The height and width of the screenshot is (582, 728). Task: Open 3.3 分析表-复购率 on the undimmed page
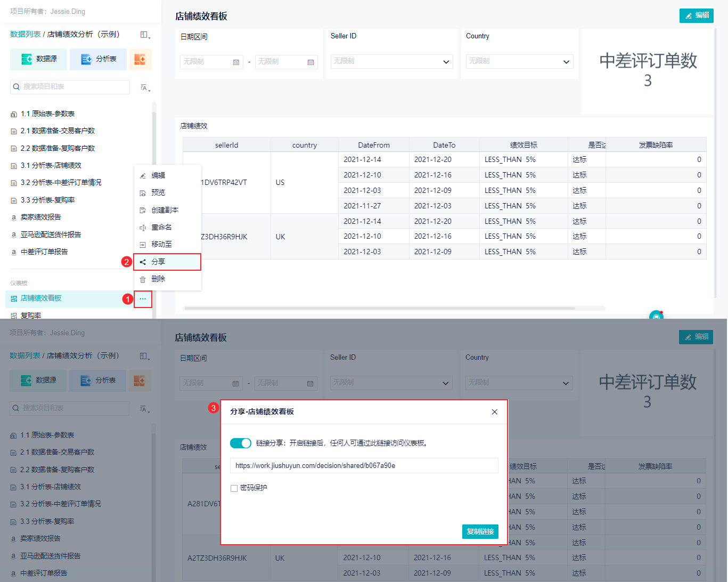47,200
